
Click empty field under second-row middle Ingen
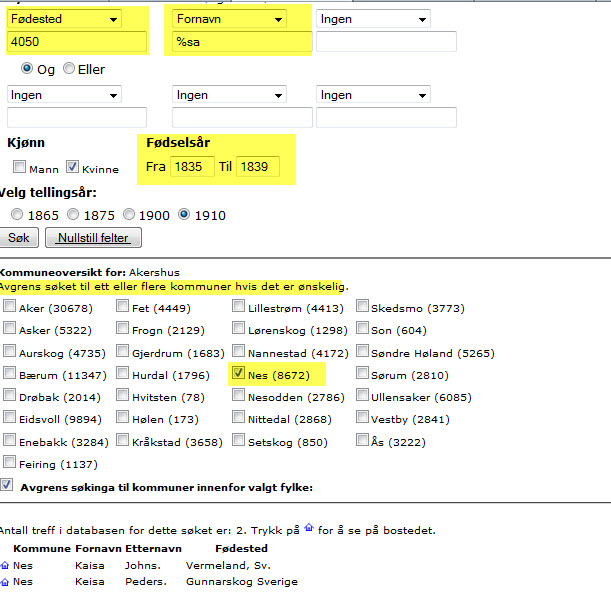242,117
